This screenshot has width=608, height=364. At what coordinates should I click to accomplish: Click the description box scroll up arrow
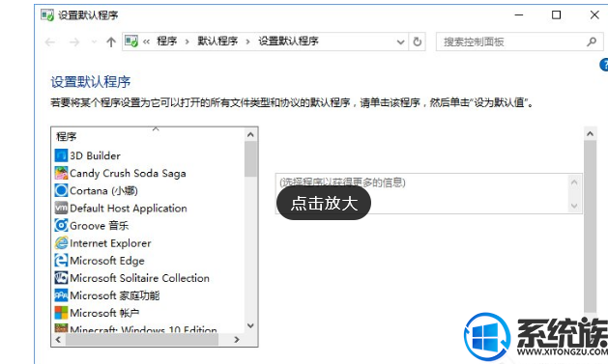pyautogui.click(x=574, y=182)
